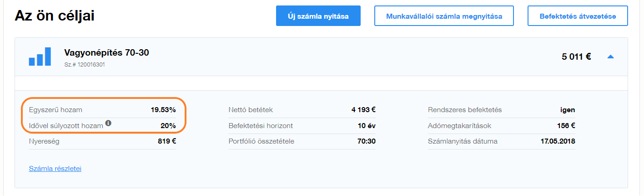
Task: Select the Vagyonépítés 70-30 account title
Action: (106, 53)
